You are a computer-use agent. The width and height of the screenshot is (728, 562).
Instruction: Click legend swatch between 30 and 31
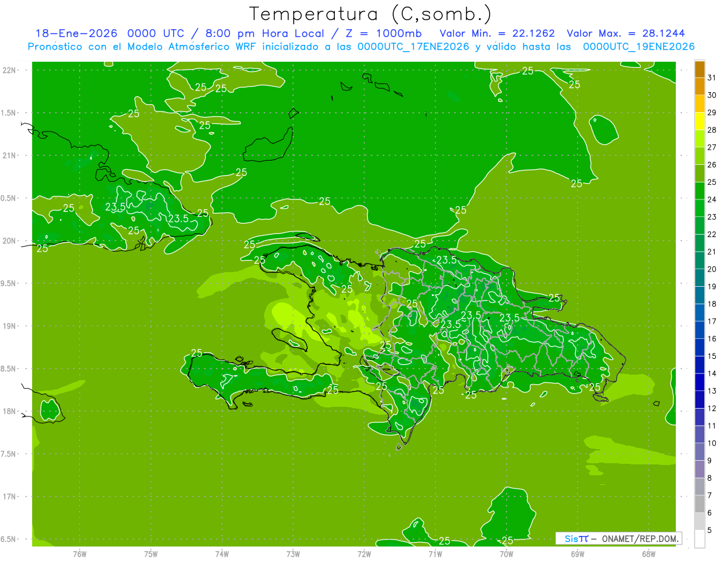tap(699, 87)
